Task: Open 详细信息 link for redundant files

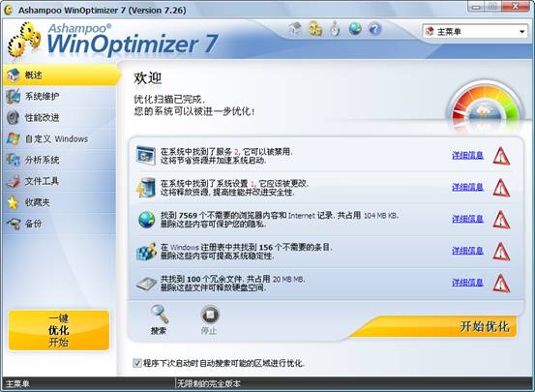Action: point(468,283)
